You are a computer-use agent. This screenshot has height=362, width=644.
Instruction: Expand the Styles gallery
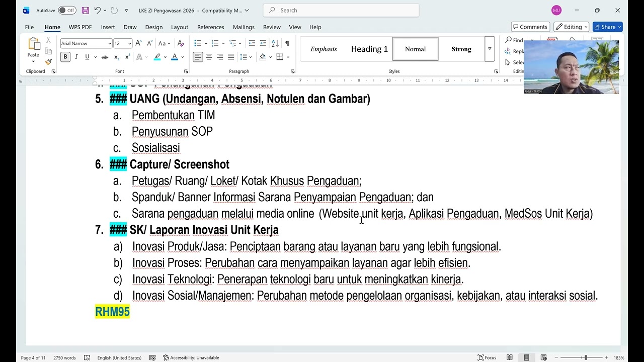click(490, 49)
